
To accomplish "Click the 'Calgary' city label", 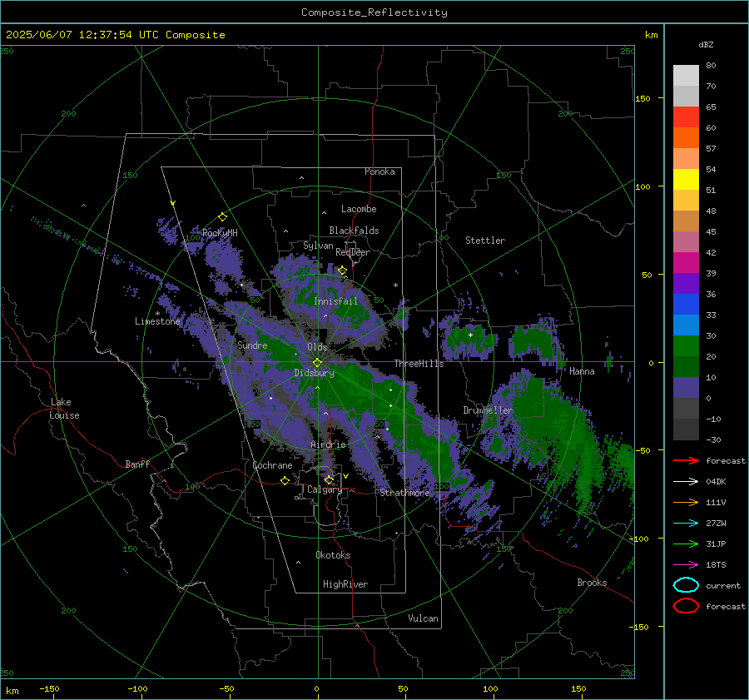I will (325, 489).
